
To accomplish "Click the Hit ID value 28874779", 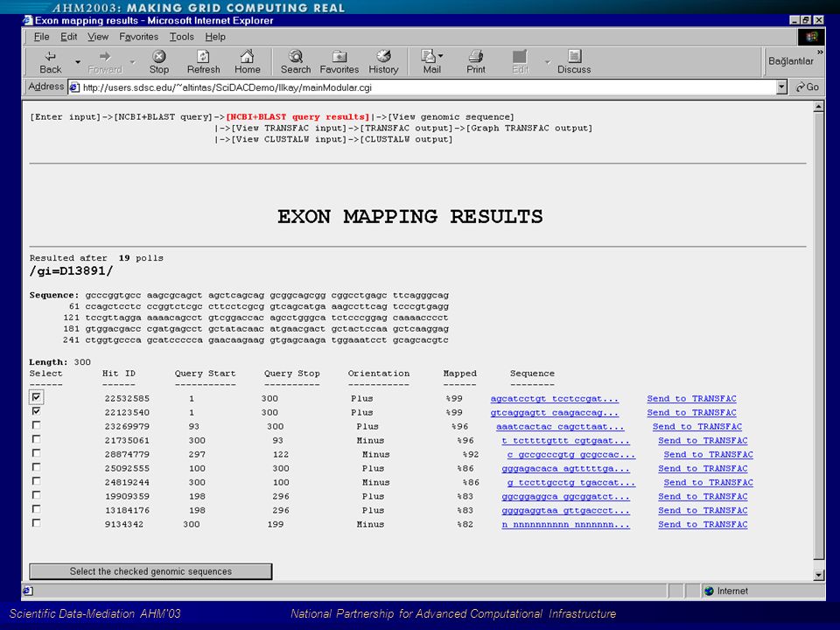I will click(x=127, y=454).
